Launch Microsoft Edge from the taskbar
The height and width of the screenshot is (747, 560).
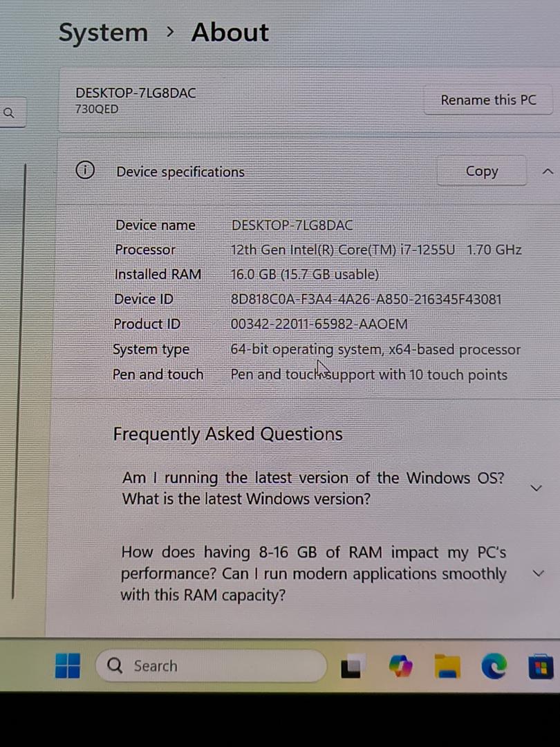coord(494,665)
